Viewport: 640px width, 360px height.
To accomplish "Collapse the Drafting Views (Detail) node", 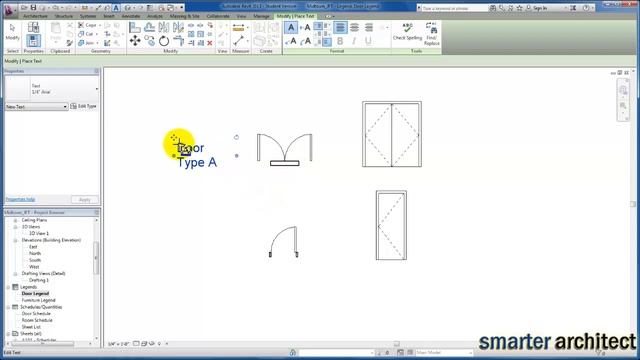I will [15, 273].
